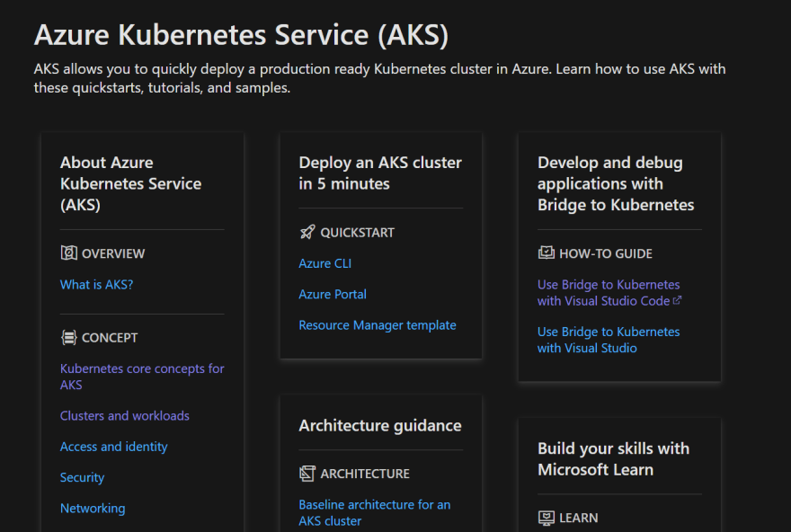This screenshot has width=791, height=532.
Task: Click the How-To Guide icon
Action: (546, 253)
